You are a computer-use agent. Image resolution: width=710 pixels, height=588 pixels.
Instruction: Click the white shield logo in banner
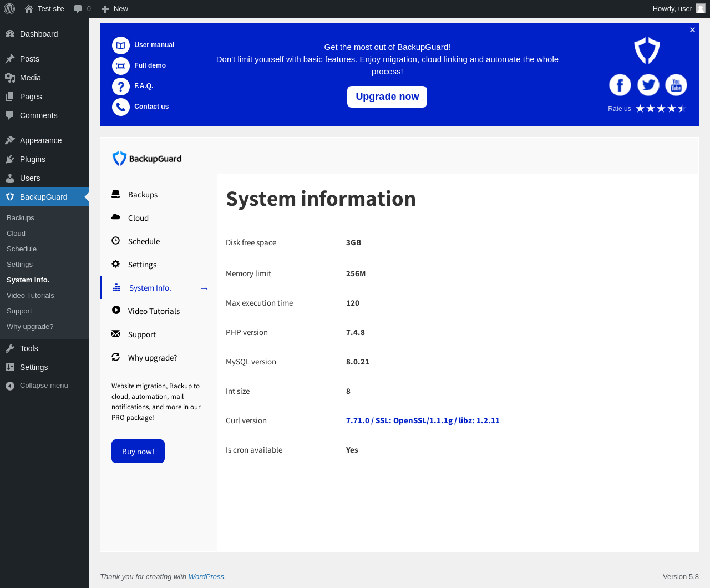(x=647, y=50)
